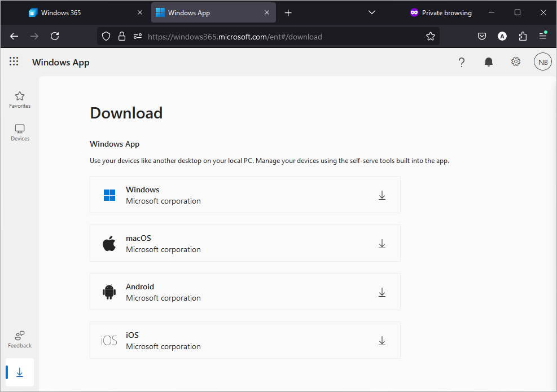Screen dimensions: 557x392
Task: Go to Devices in sidebar
Action: pos(20,133)
